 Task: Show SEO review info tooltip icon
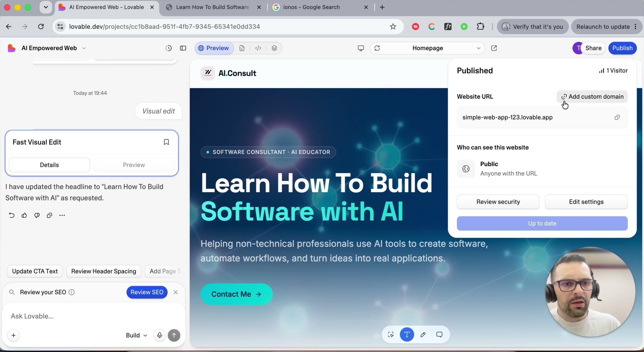click(x=71, y=292)
